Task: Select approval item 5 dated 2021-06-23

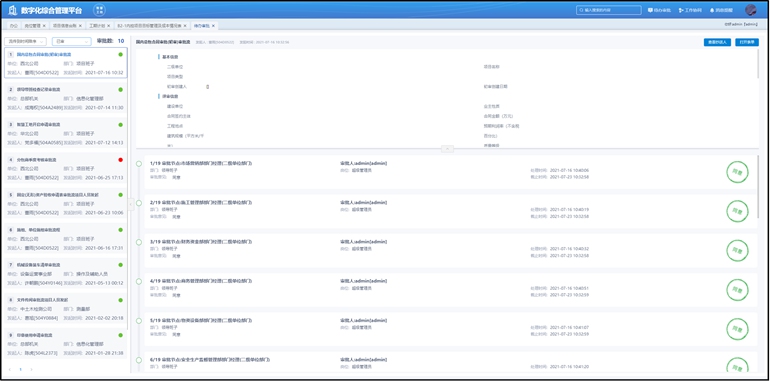Action: (65, 203)
